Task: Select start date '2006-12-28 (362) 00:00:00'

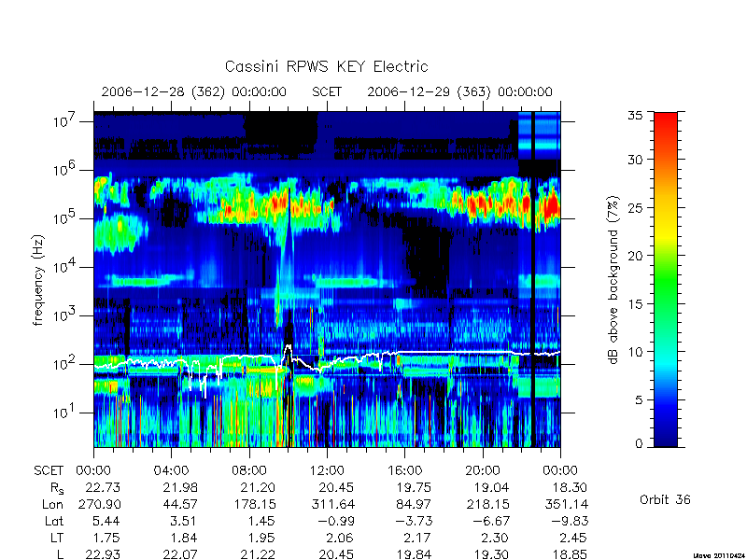Action: (x=194, y=91)
